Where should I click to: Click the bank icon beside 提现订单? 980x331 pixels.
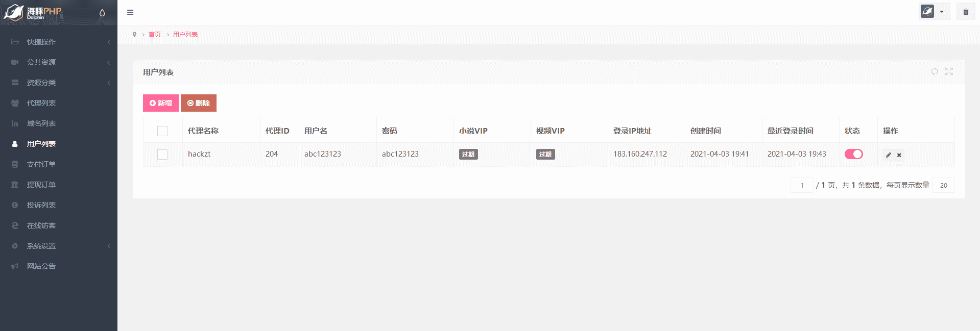15,185
